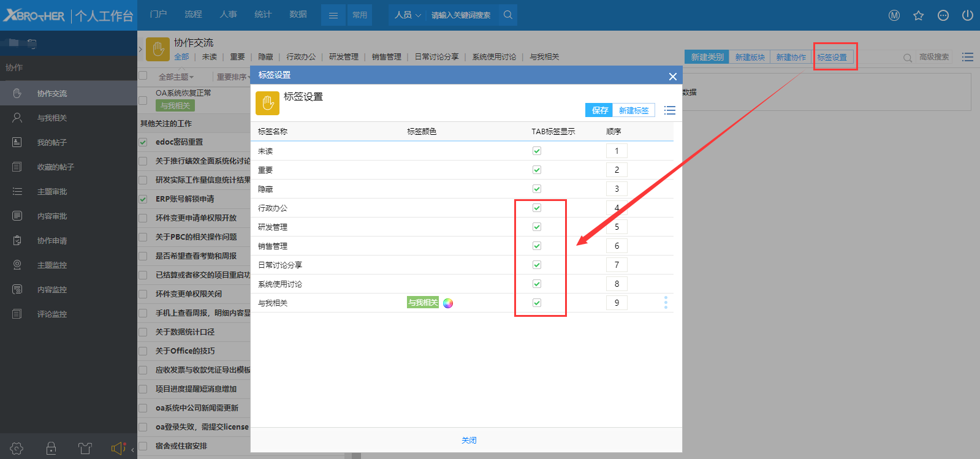Click the 新建标签 button

633,110
